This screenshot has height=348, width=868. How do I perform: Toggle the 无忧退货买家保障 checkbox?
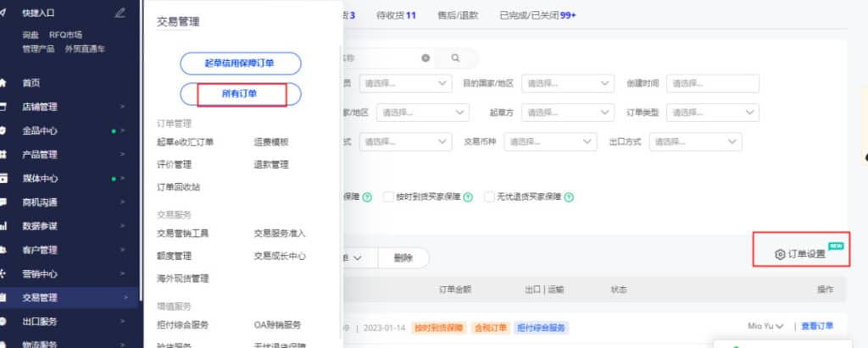(489, 196)
